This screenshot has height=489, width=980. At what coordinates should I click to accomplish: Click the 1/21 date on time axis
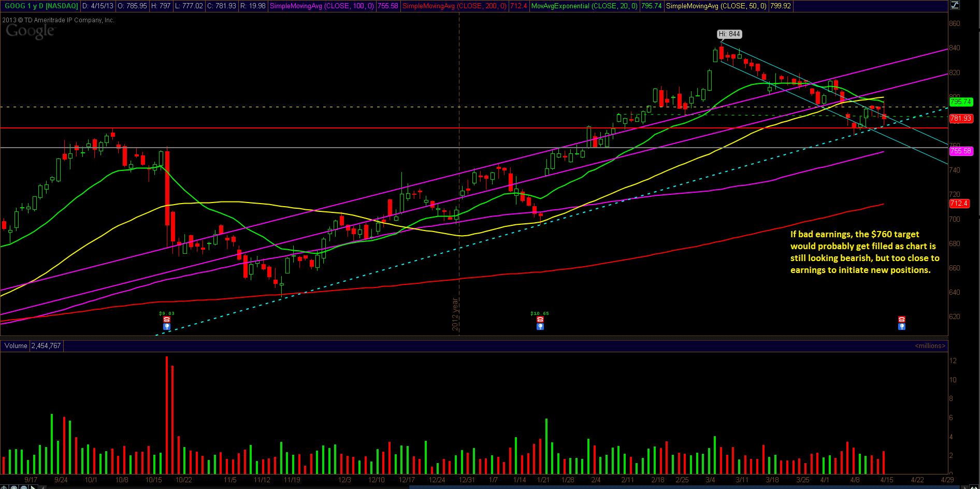tap(543, 480)
